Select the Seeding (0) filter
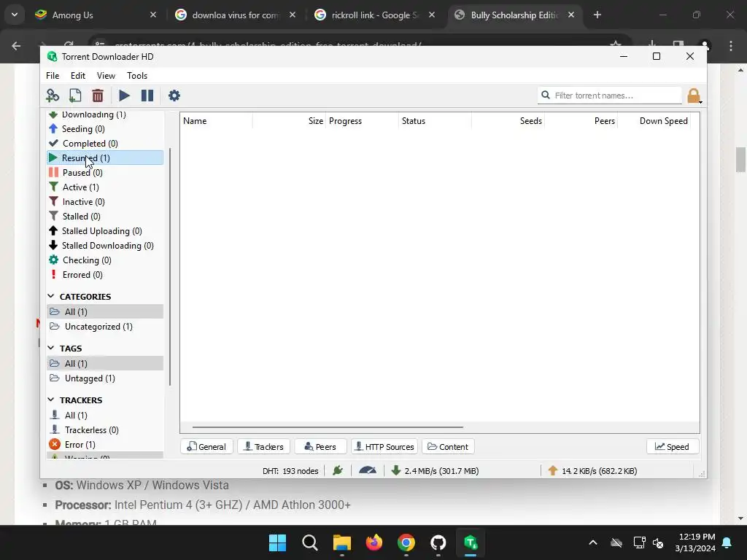This screenshot has width=747, height=560. click(105, 129)
